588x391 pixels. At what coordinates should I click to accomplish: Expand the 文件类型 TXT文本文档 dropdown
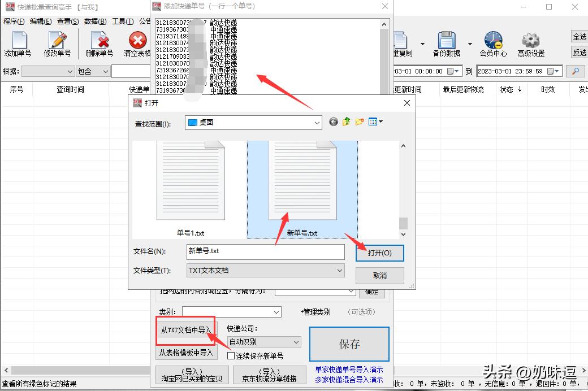coord(339,270)
